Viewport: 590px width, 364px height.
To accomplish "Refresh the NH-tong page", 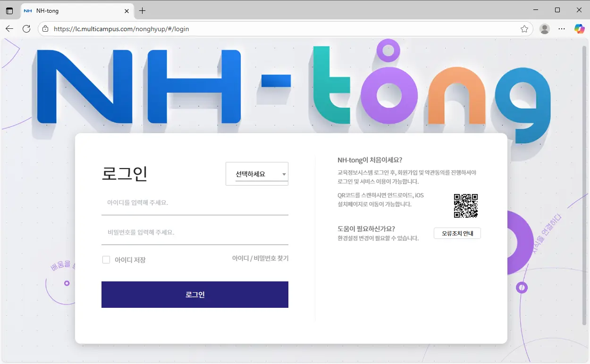I will point(26,29).
